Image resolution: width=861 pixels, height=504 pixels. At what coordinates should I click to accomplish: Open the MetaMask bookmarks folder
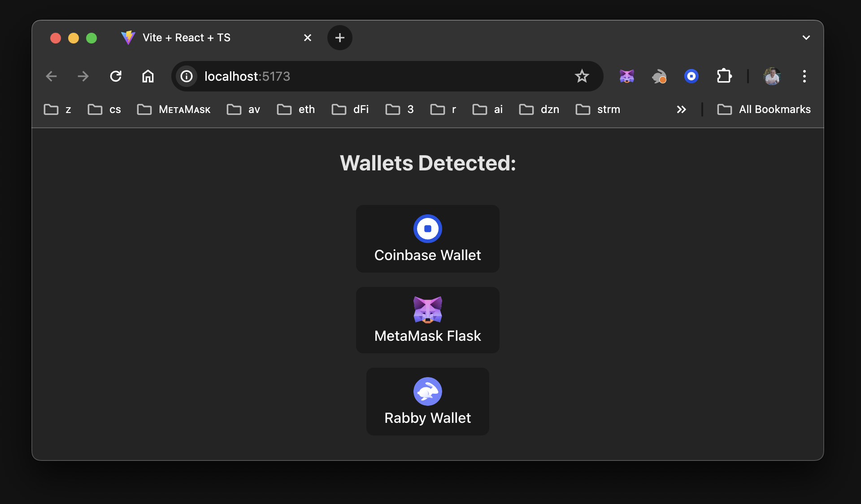(x=174, y=109)
